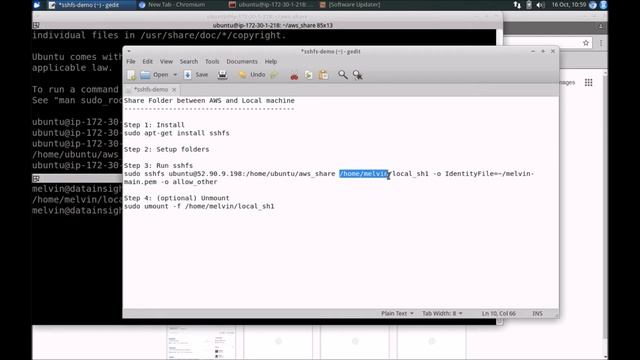Open the Tools menu
The width and height of the screenshot is (640, 360).
tap(212, 61)
